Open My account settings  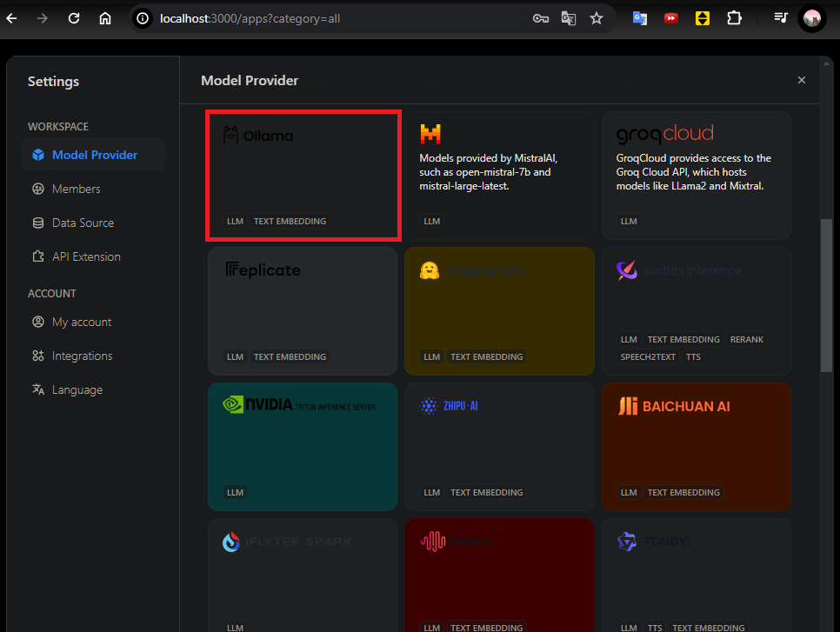click(93, 322)
